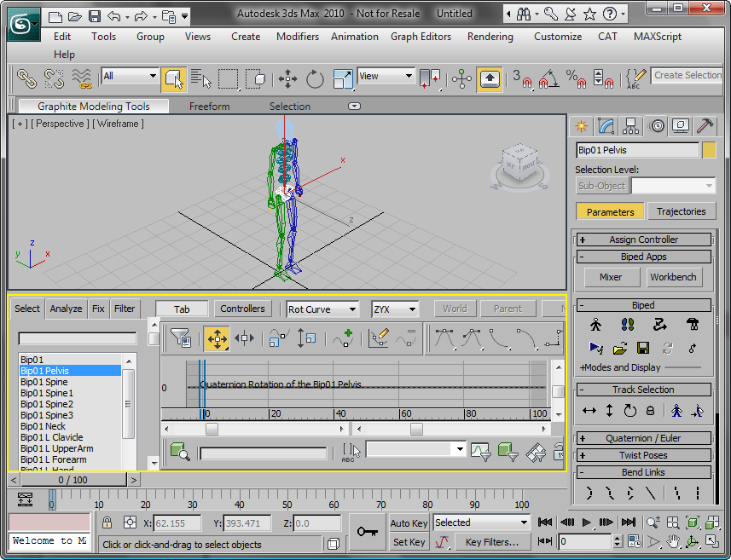
Task: Toggle Percent Snap in main toolbar
Action: pos(575,78)
